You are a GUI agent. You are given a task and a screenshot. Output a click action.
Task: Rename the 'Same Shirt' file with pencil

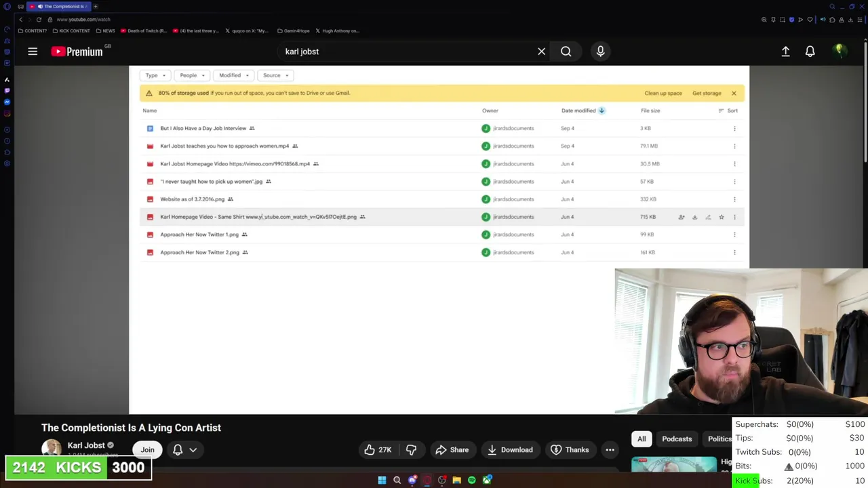(708, 217)
